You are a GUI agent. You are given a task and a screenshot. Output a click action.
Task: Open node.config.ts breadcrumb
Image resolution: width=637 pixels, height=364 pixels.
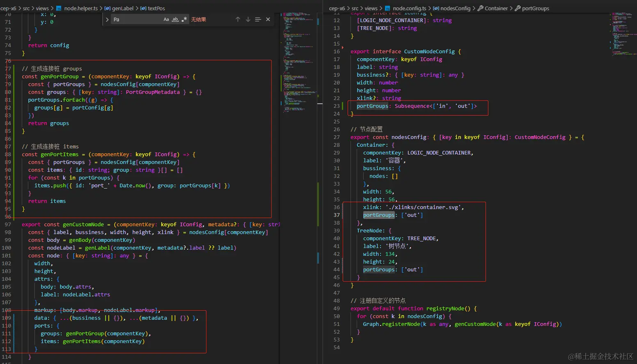(x=409, y=8)
